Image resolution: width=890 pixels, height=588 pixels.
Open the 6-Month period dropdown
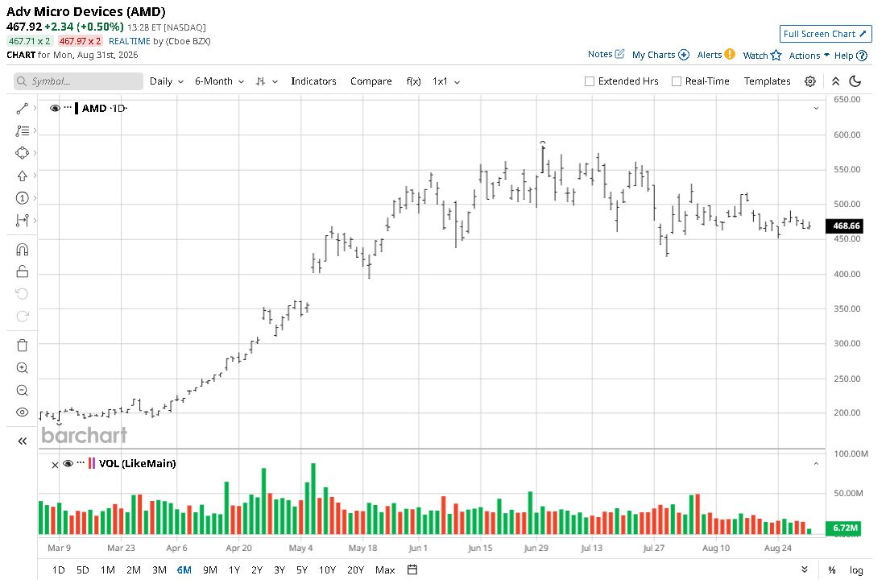pyautogui.click(x=219, y=81)
